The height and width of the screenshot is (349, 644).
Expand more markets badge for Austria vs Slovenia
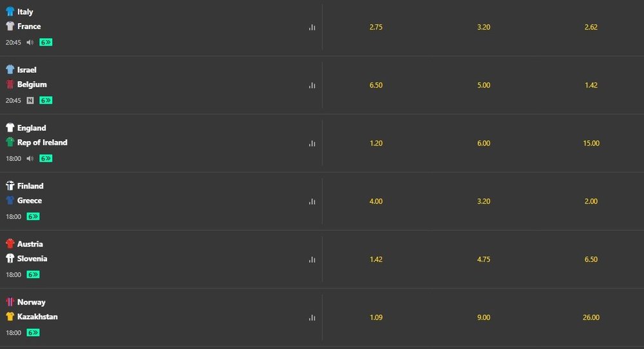pyautogui.click(x=33, y=274)
